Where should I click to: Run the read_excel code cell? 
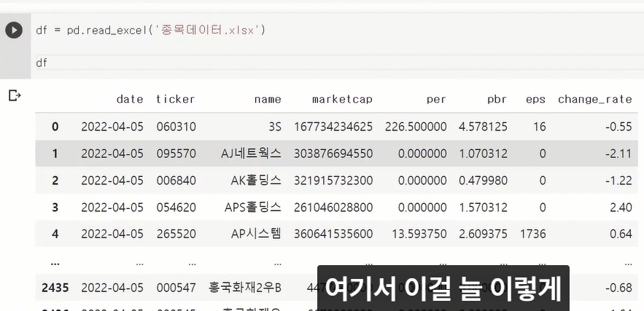[14, 30]
